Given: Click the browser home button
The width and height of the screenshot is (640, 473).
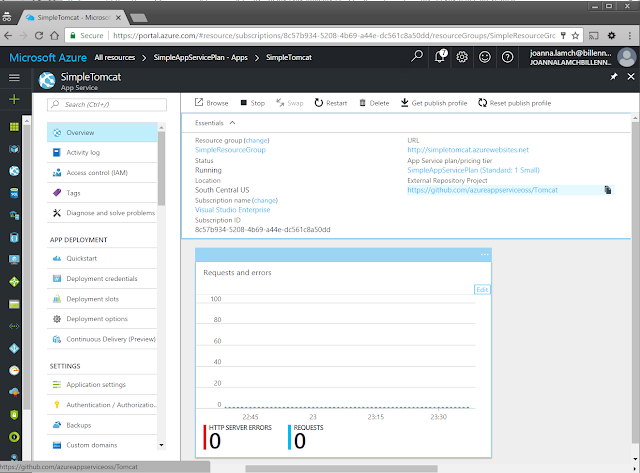Looking at the screenshot, I should coord(54,36).
